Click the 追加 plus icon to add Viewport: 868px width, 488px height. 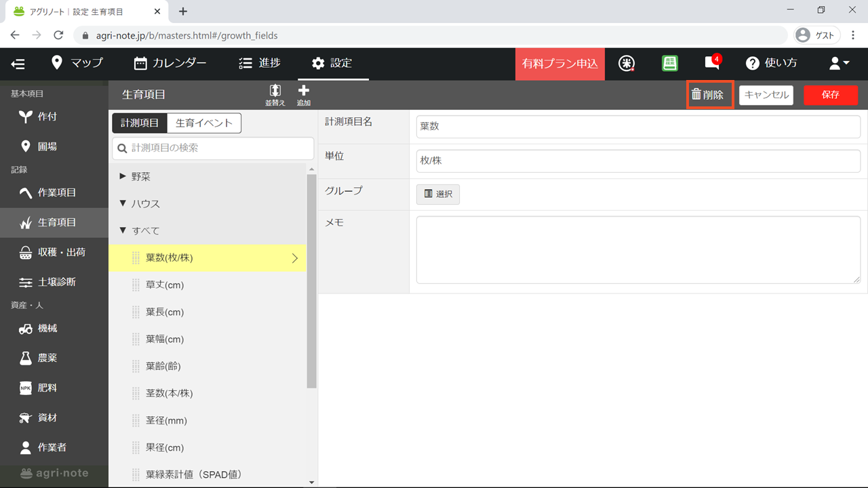pyautogui.click(x=304, y=94)
